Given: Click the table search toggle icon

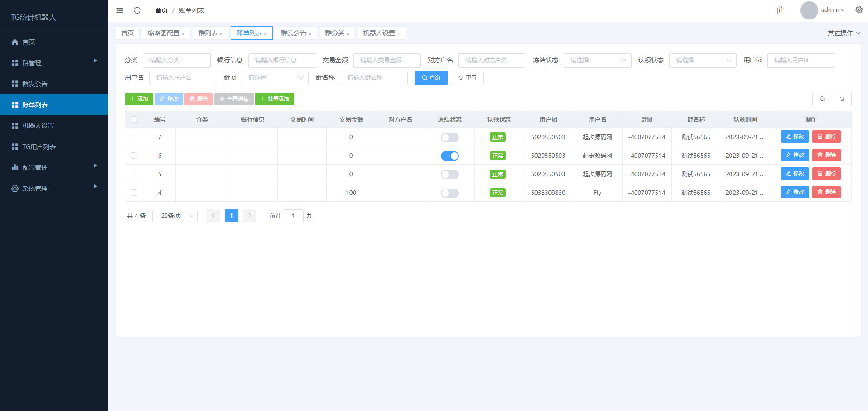Looking at the screenshot, I should click(822, 99).
